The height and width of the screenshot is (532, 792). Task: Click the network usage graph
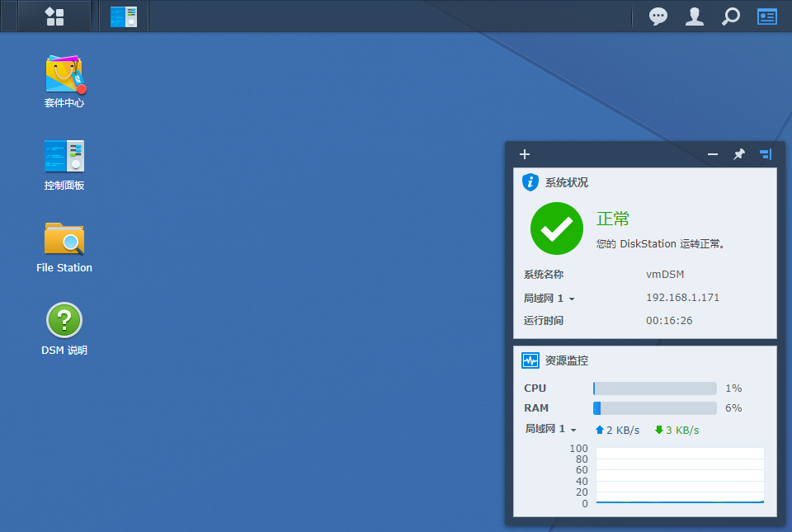[x=680, y=475]
